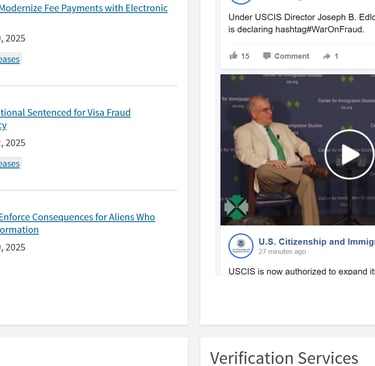
Task: Click the video thumbnail of the panel speaker
Action: point(298,150)
